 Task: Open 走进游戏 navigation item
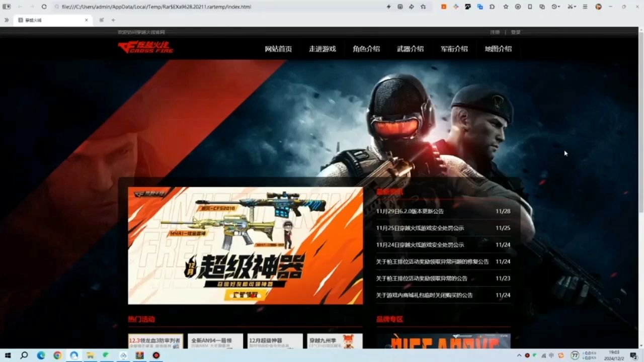coord(323,49)
